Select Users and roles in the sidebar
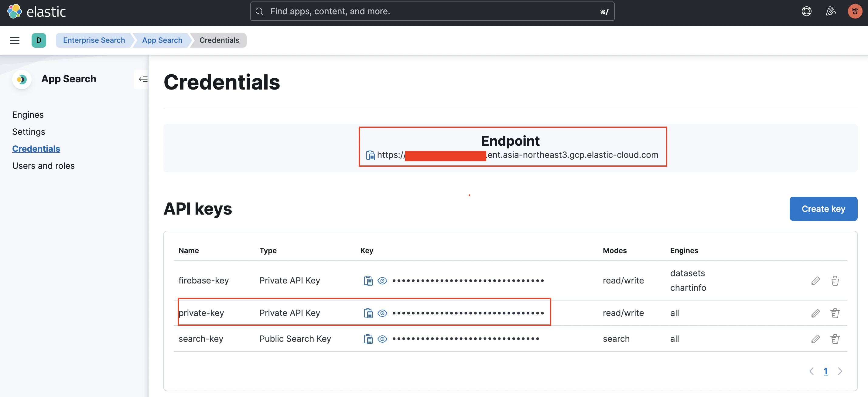This screenshot has height=397, width=868. click(43, 166)
